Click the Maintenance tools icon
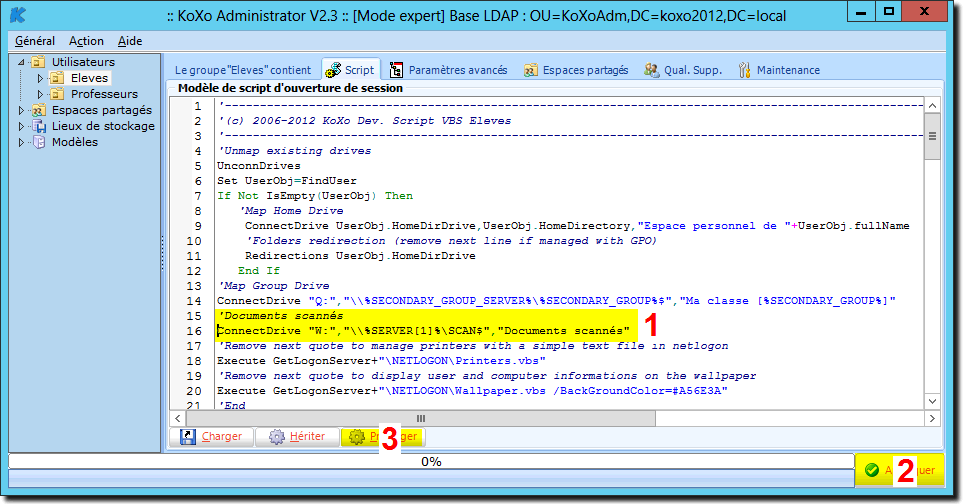The image size is (963, 504). tap(744, 70)
